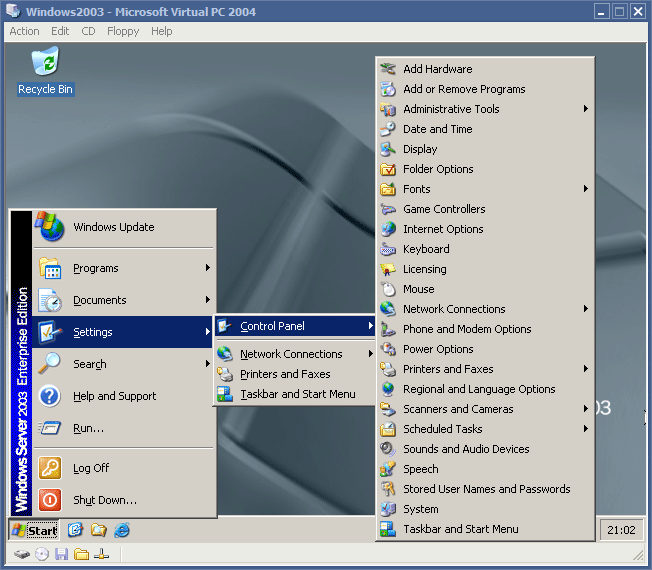Click the Show Desktop quick launch icon
The width and height of the screenshot is (652, 570).
[75, 530]
